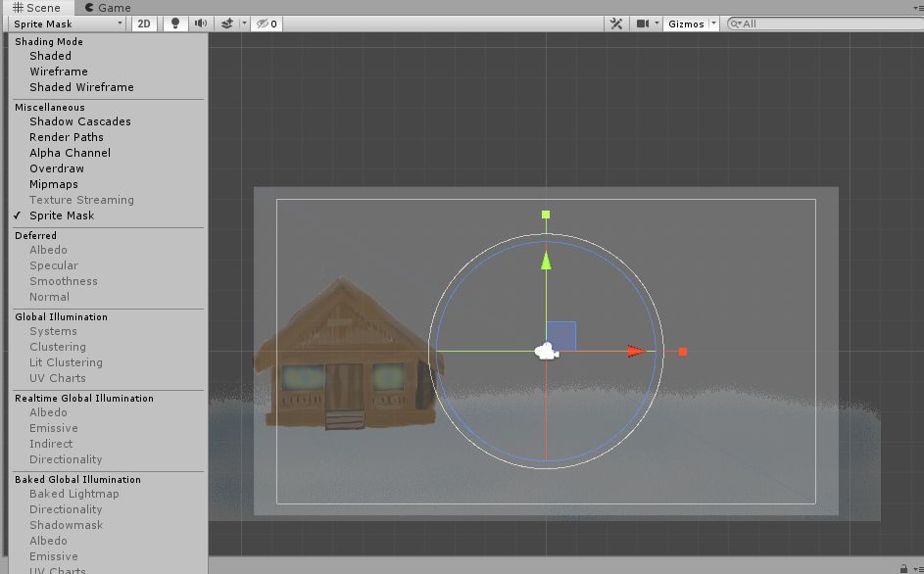Select the Alpha Channel option

[70, 153]
